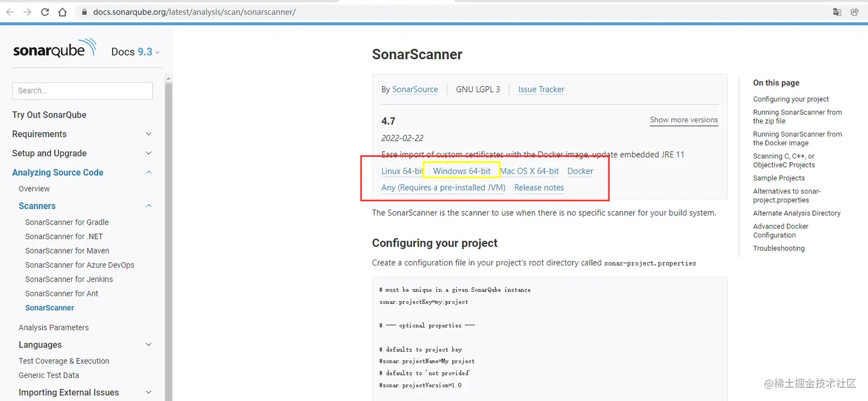Open Importing External Issues section
This screenshot has height=401, width=868.
pos(69,392)
